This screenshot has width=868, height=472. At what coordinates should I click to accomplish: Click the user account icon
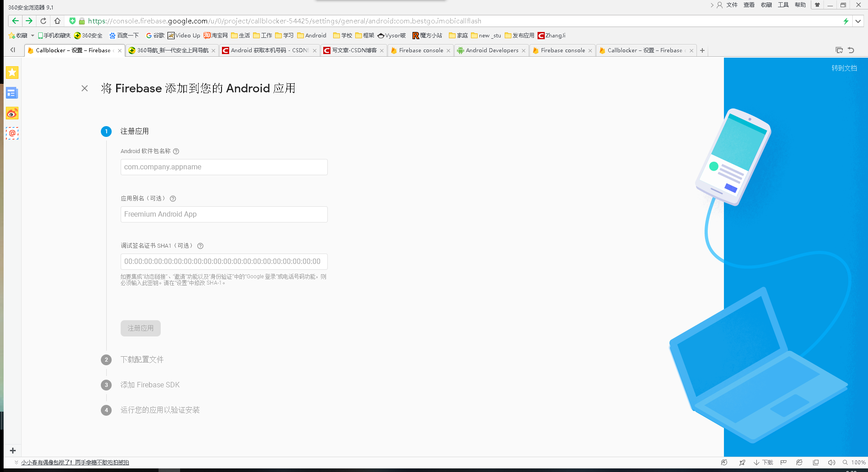[720, 5]
